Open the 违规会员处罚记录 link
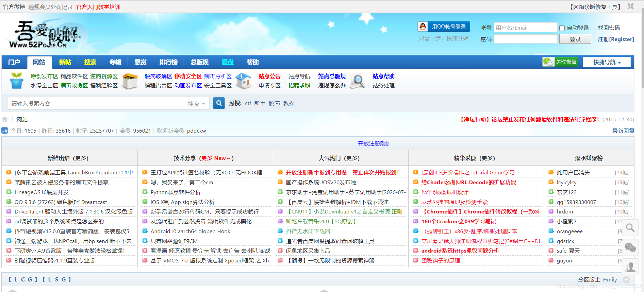The width and height of the screenshot is (644, 292). click(51, 7)
